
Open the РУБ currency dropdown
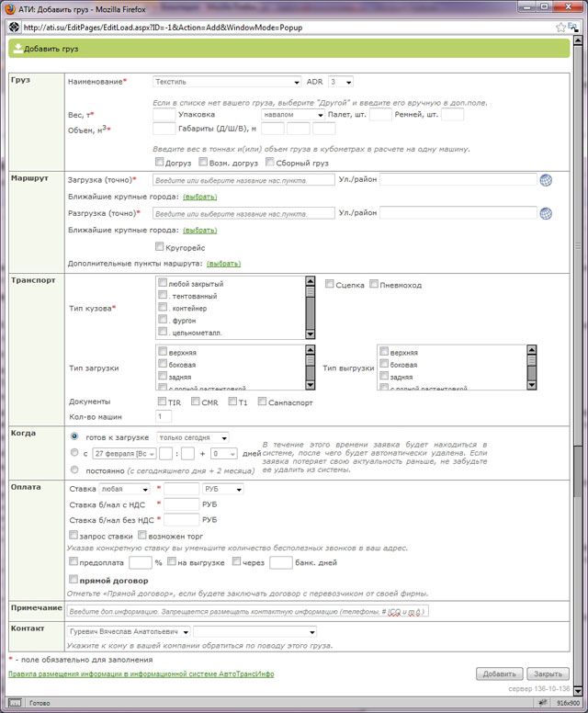223,489
